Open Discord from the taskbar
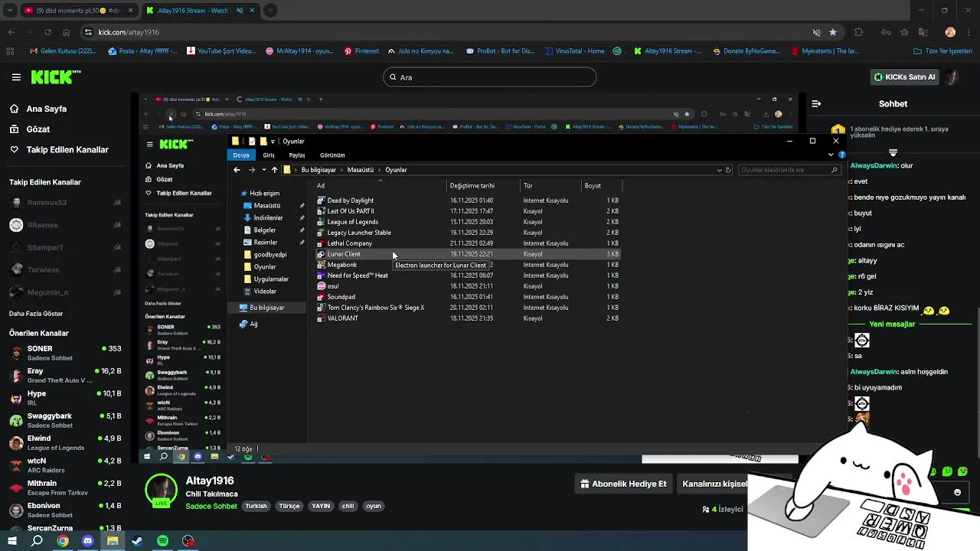 [x=87, y=541]
